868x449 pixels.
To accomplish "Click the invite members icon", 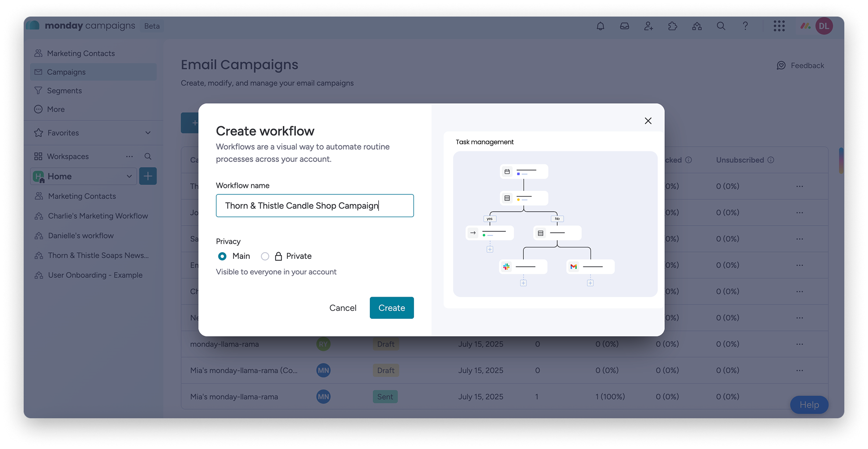I will coord(648,26).
